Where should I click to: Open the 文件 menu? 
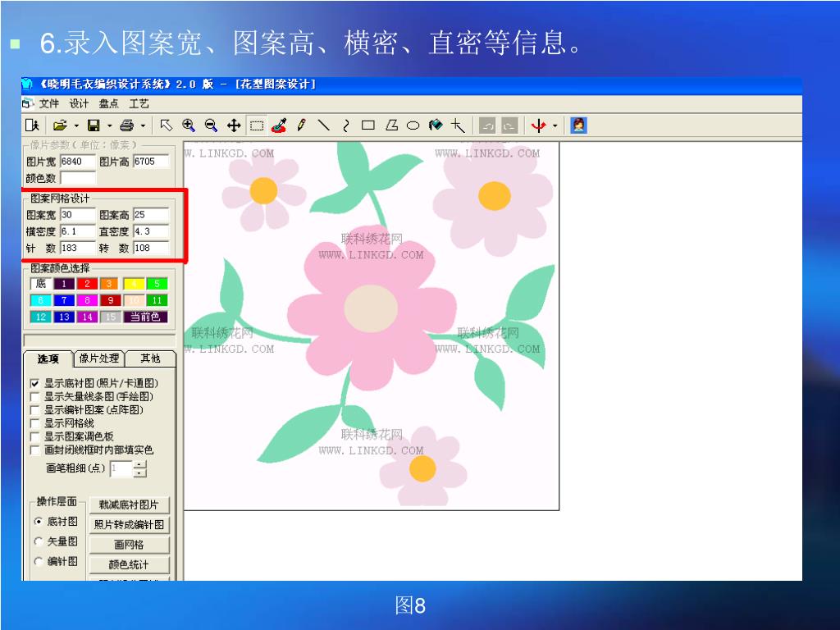coord(48,103)
